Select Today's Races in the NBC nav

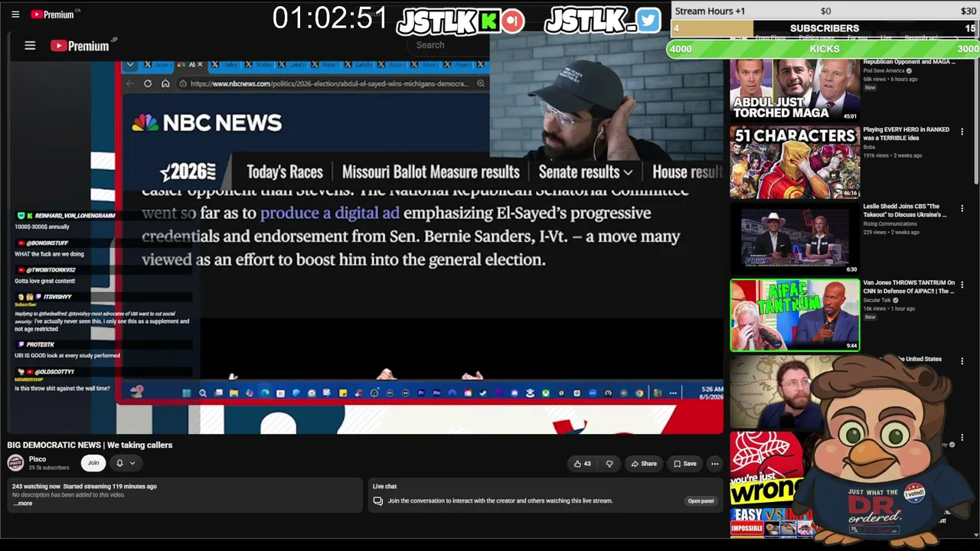point(285,172)
